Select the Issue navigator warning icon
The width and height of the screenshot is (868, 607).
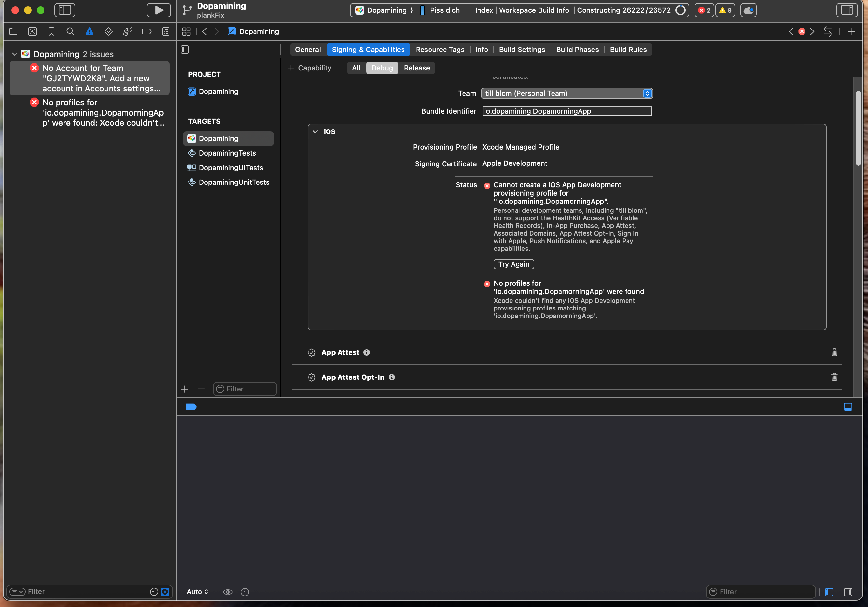pos(90,32)
